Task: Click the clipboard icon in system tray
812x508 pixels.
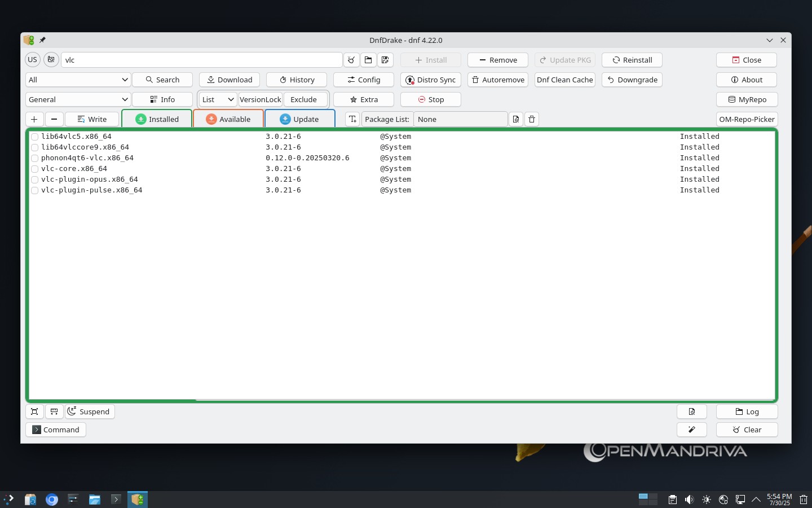Action: click(672, 500)
